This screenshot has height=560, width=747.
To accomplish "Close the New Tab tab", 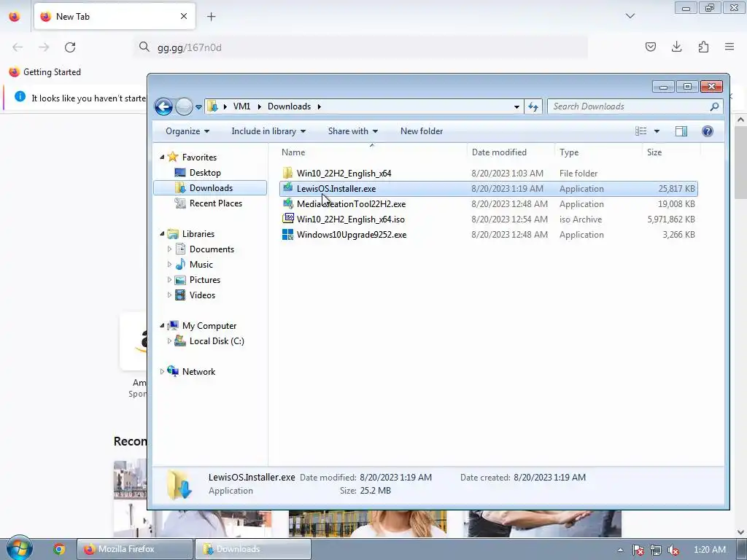I will click(183, 16).
